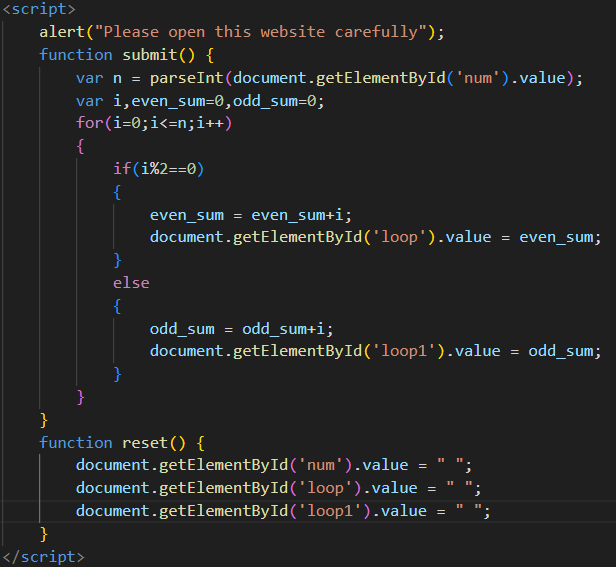Click the var n variable declaration
Screen dimensions: 616x567
click(x=99, y=77)
